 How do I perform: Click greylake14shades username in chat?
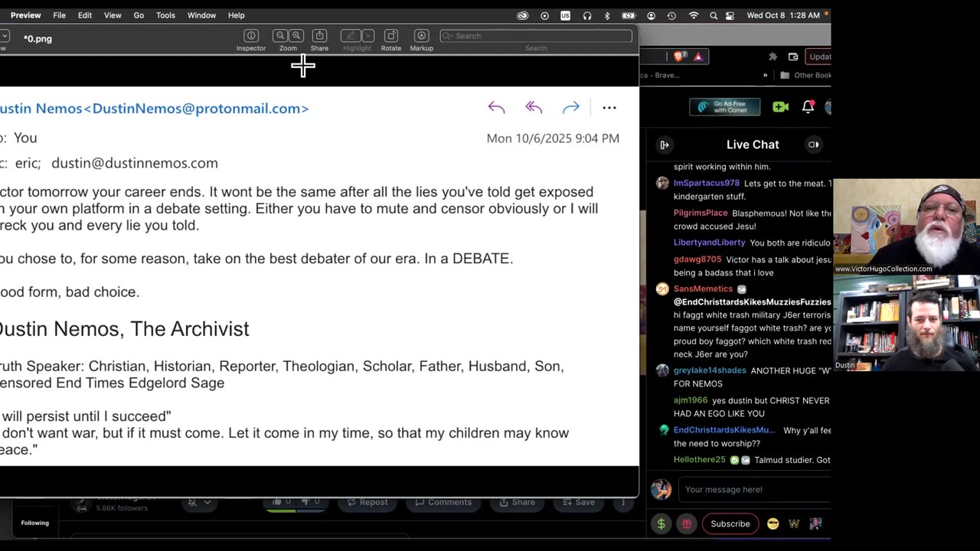click(x=710, y=370)
